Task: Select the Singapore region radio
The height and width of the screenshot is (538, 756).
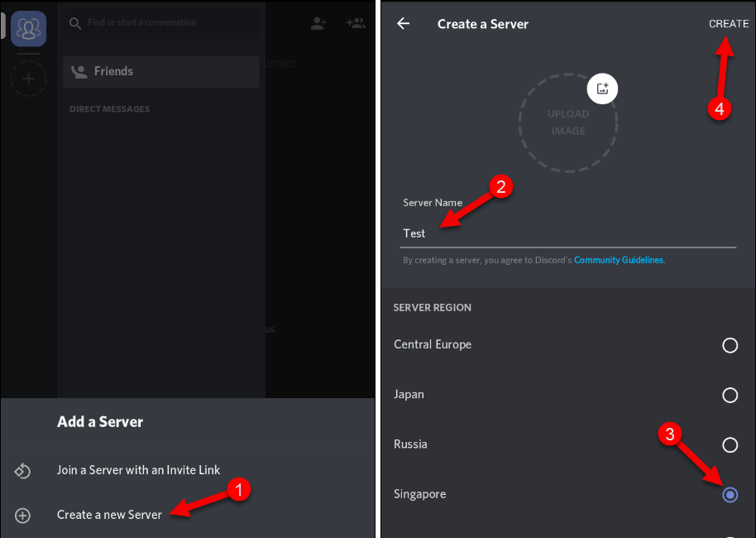Action: coord(730,495)
